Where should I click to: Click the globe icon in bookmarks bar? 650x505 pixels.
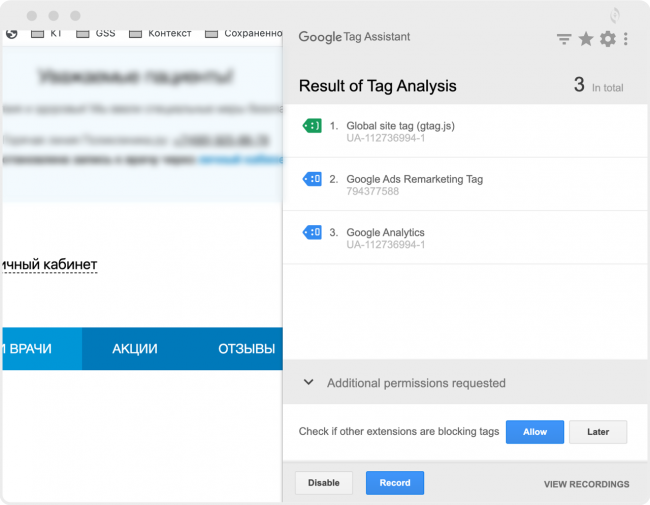(11, 33)
